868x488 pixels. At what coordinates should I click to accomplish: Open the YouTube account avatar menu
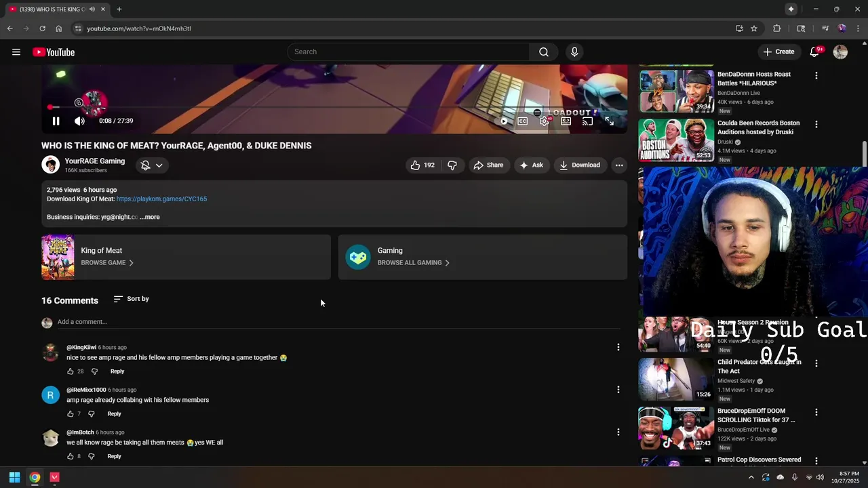840,52
